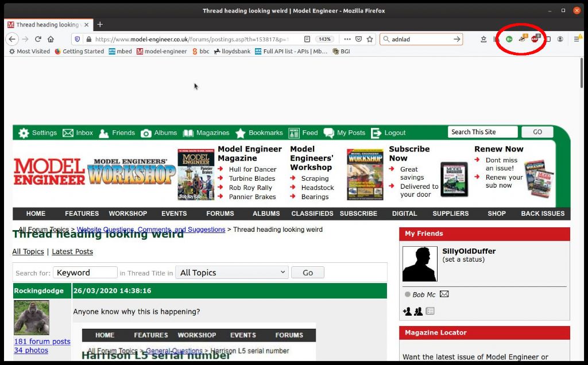Click Rockingdodge gorilla avatar
Viewport: 588px width, 365px height.
coord(32,318)
